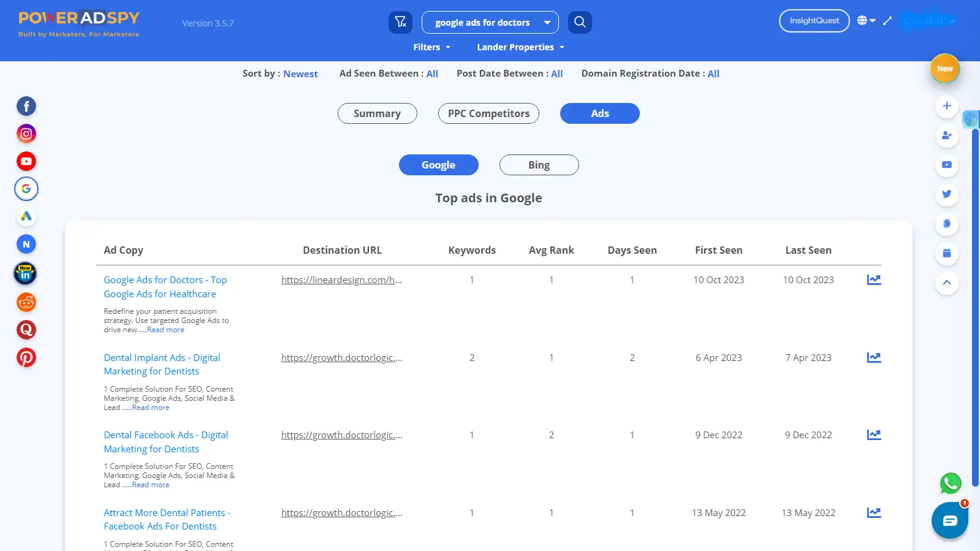Click the PowerAdSpy logo
Screen dimensions: 980x551
[x=79, y=24]
